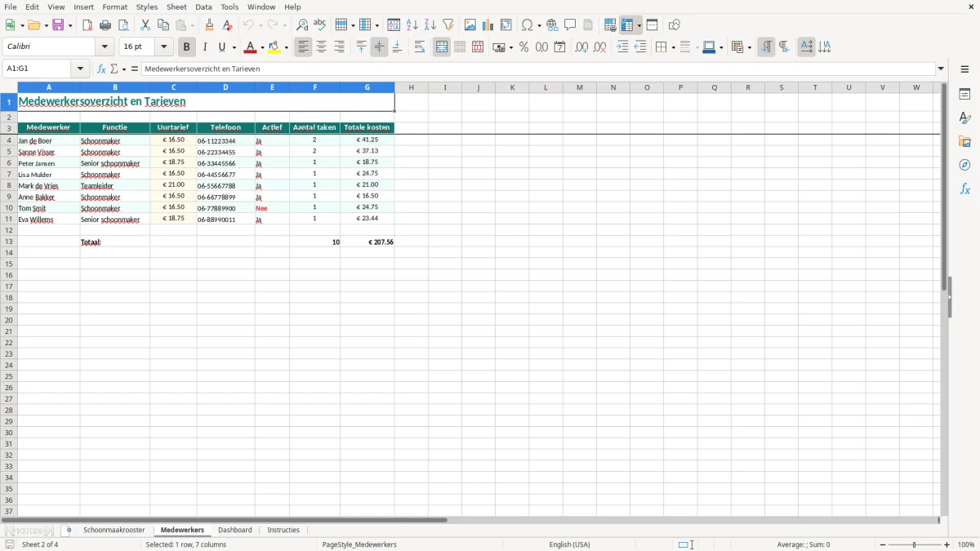This screenshot has height=551, width=980.
Task: Open Function Wizard next to Name Box
Action: 101,69
